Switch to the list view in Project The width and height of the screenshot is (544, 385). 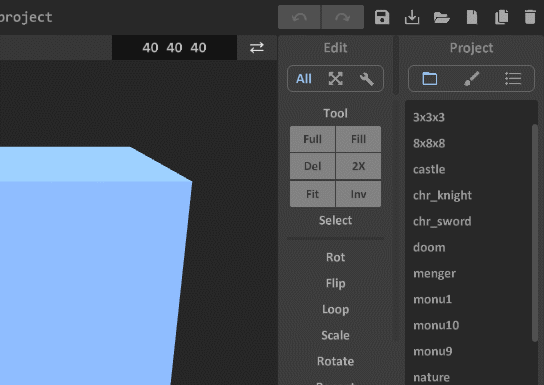[513, 79]
